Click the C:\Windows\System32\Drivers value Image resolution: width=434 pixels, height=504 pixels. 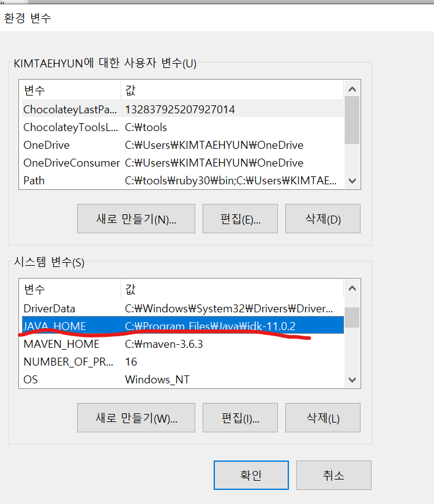[x=229, y=308]
